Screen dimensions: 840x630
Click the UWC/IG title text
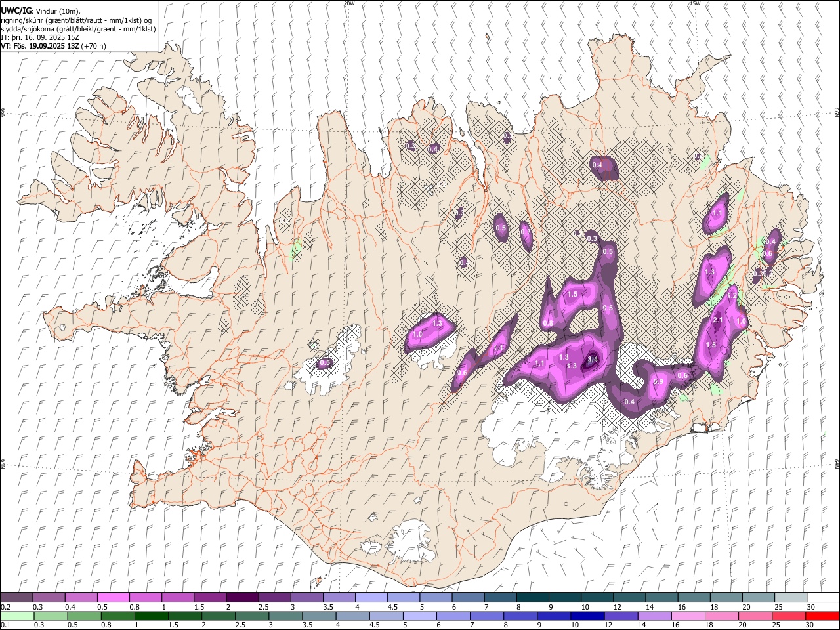15,11
